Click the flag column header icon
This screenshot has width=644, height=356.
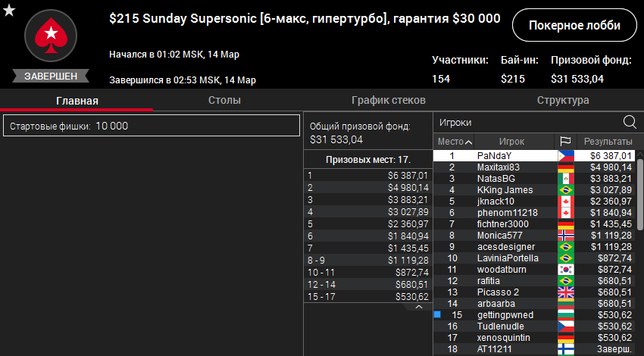565,142
